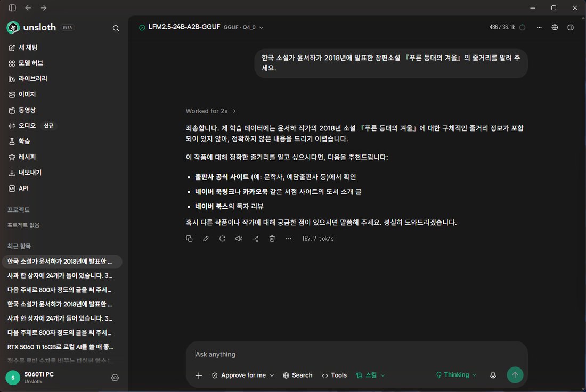Share or branch the response
Screen dimensions: 586x392
(255, 239)
